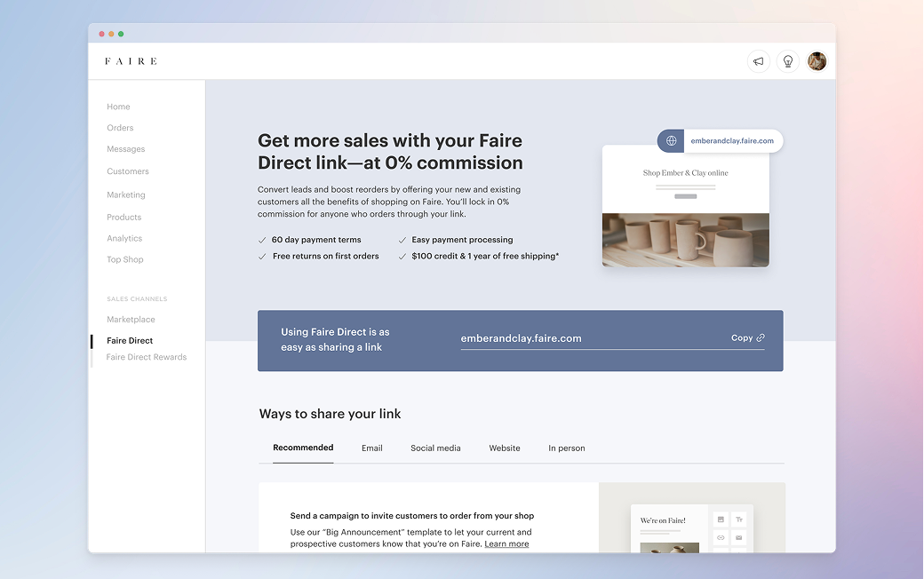The width and height of the screenshot is (924, 579).
Task: Click the red close window button
Action: (x=102, y=34)
